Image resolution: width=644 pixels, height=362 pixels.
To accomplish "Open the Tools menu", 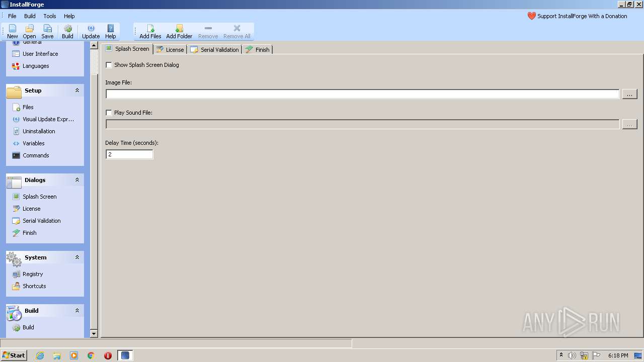I will pos(50,16).
